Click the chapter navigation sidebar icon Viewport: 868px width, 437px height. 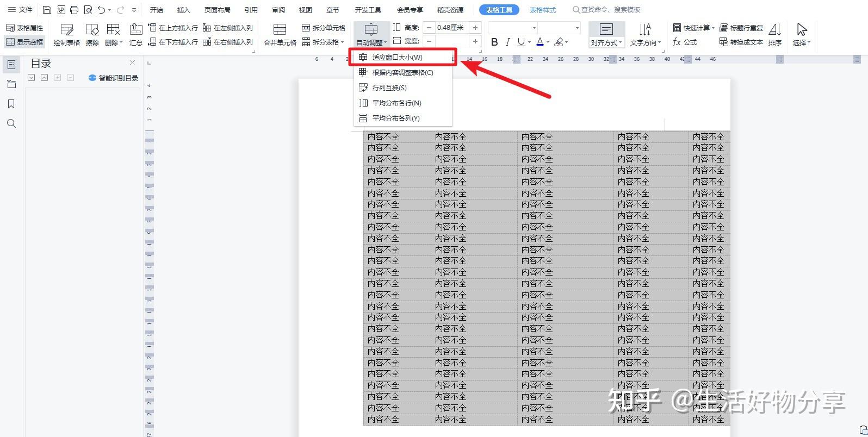click(x=11, y=84)
